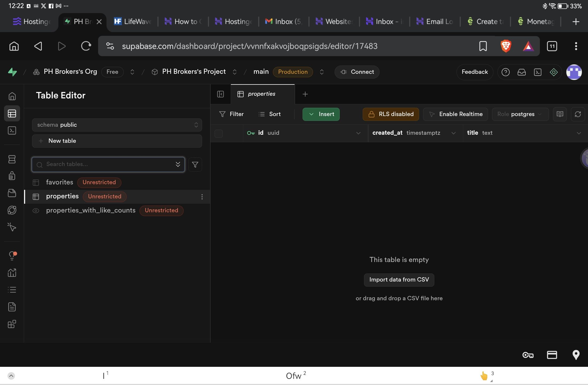Open the id column header menu
The image size is (588, 385).
point(358,133)
